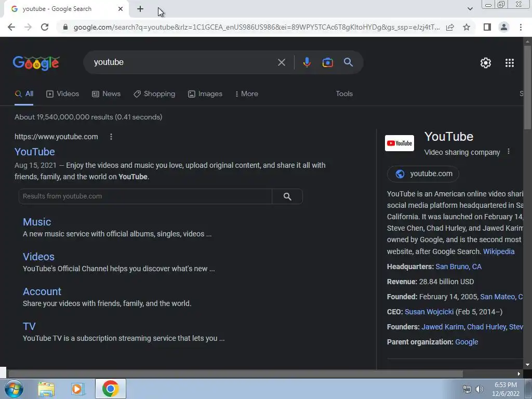Click the search icon in the youtube.com site search
This screenshot has width=532, height=399.
(287, 196)
